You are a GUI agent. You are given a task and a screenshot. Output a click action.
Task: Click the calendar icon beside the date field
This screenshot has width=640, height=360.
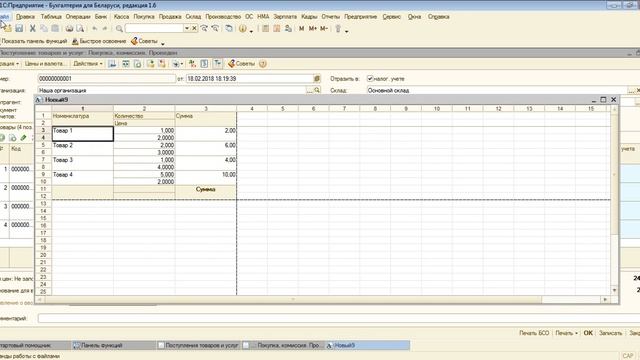point(316,78)
